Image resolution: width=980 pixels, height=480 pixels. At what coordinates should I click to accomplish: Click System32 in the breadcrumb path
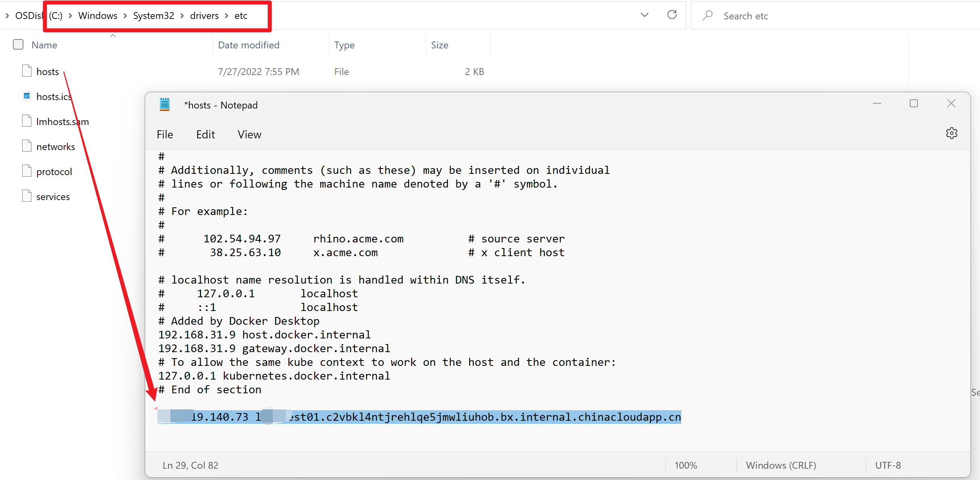pyautogui.click(x=153, y=16)
